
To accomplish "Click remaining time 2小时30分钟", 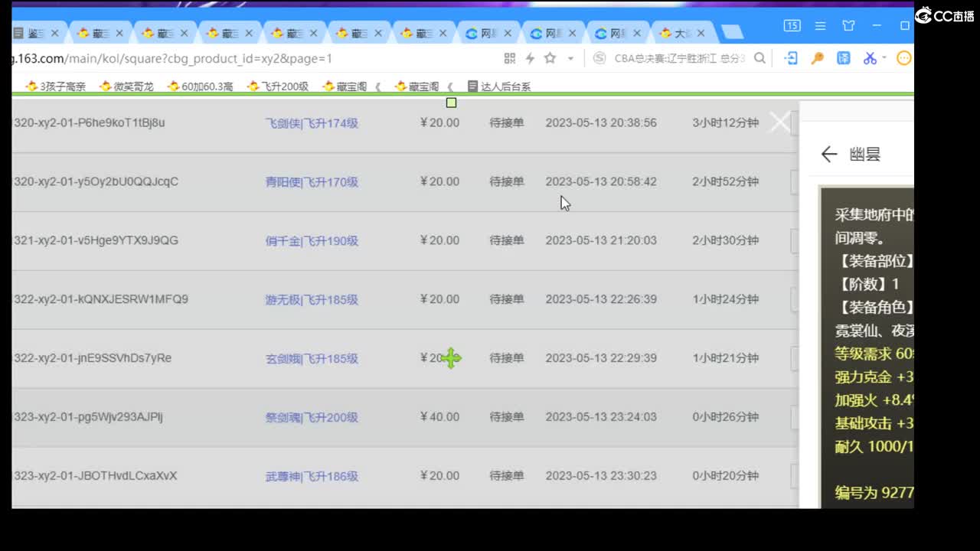I will [725, 240].
